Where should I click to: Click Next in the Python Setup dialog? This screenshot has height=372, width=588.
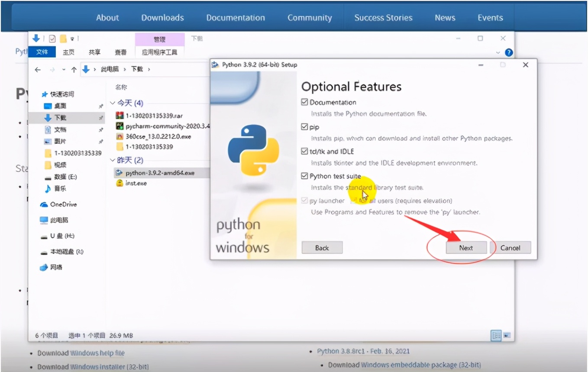pyautogui.click(x=466, y=248)
